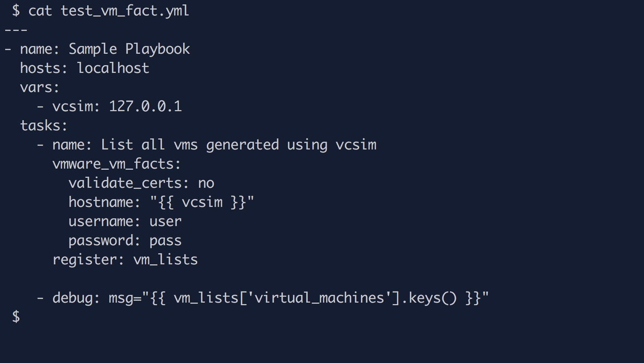The height and width of the screenshot is (363, 644).
Task: Click the 'tasks:' key
Action: 43,126
